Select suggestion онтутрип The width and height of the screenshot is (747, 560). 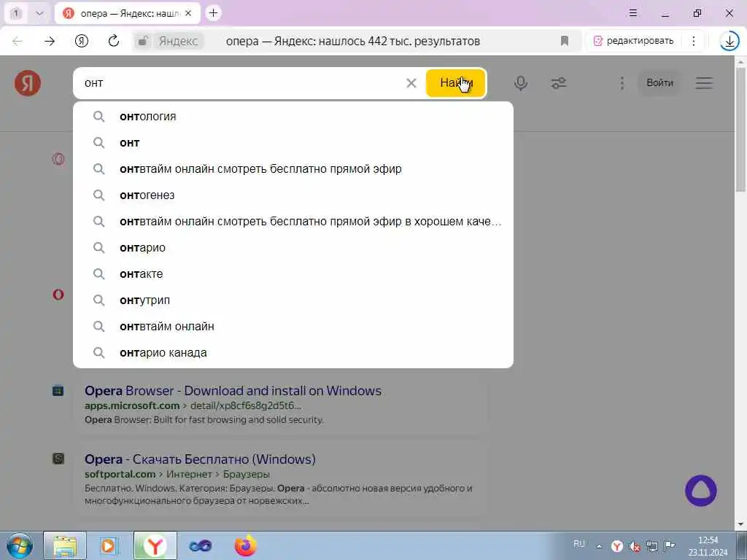pos(293,300)
